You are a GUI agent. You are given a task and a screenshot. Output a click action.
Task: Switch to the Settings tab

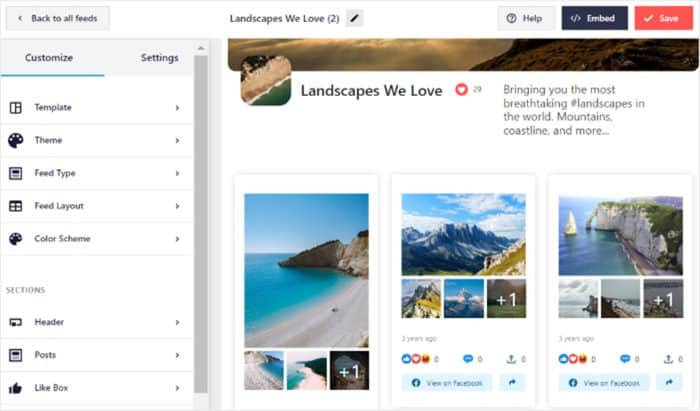click(x=159, y=58)
